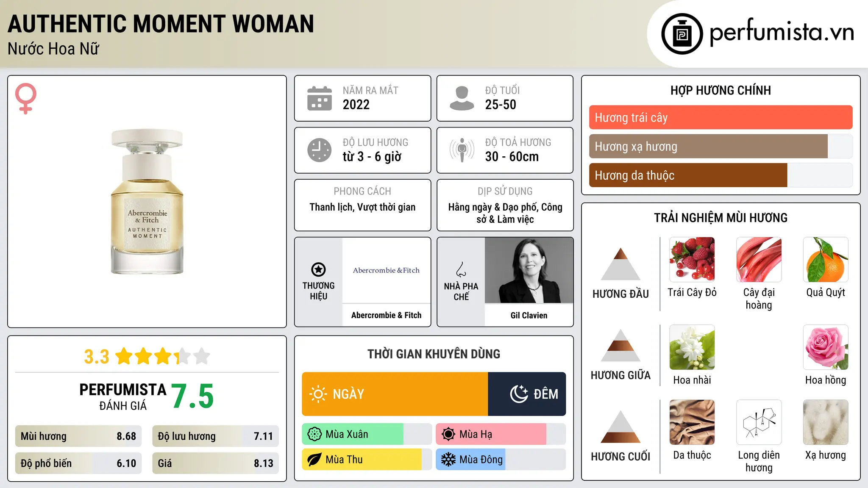Select the pyramid icon above Hương đầu
This screenshot has width=868, height=488.
[620, 264]
